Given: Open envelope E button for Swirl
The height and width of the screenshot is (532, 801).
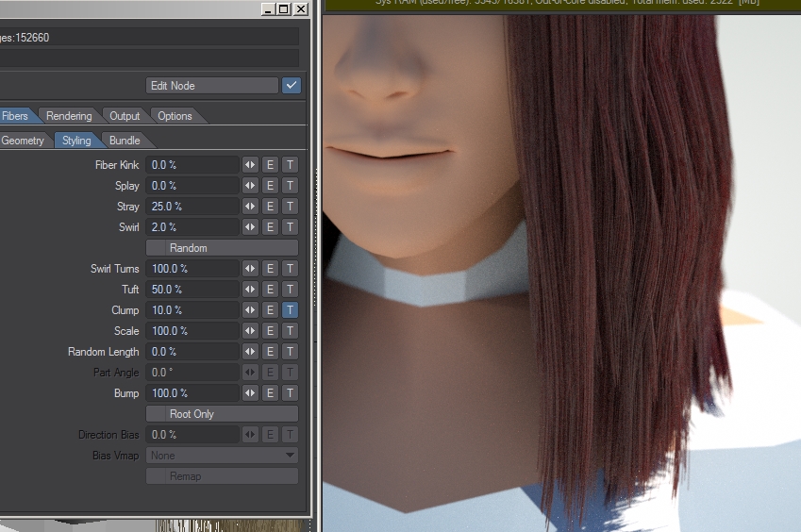Looking at the screenshot, I should pos(270,227).
